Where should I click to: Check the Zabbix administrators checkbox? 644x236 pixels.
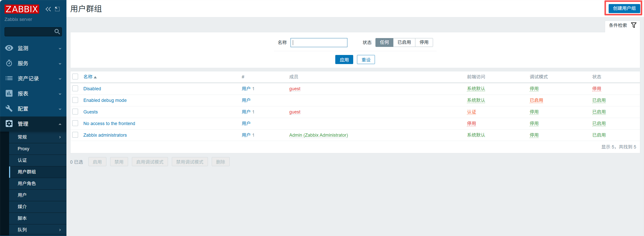click(x=75, y=135)
